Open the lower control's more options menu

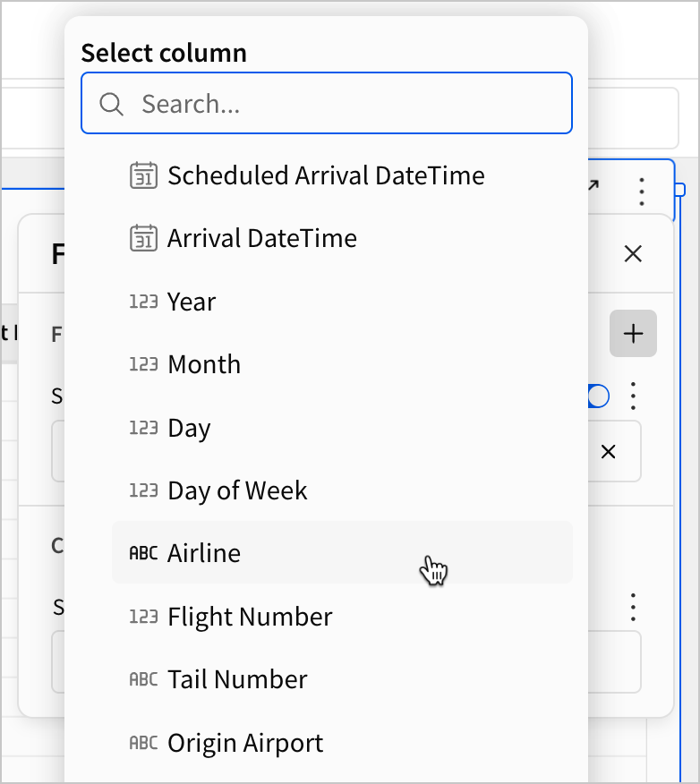634,608
